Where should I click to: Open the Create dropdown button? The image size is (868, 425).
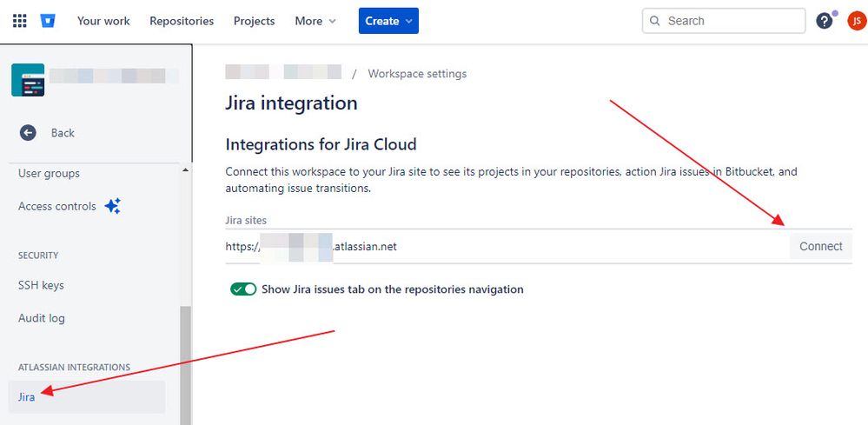[x=388, y=21]
